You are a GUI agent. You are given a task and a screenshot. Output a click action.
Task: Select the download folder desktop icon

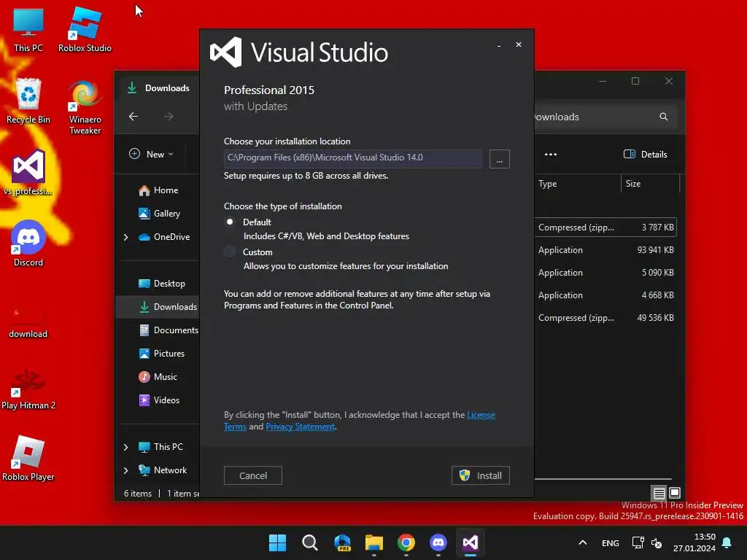(28, 322)
